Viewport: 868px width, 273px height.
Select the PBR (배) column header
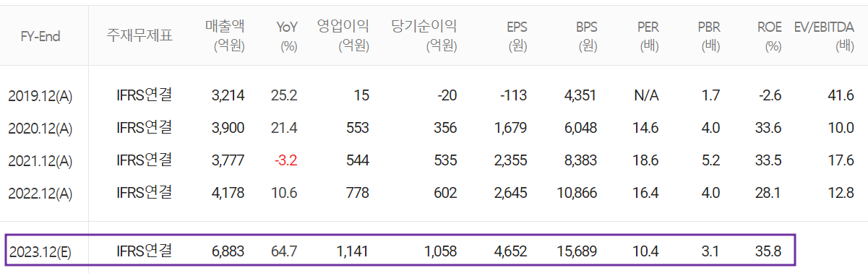point(709,36)
